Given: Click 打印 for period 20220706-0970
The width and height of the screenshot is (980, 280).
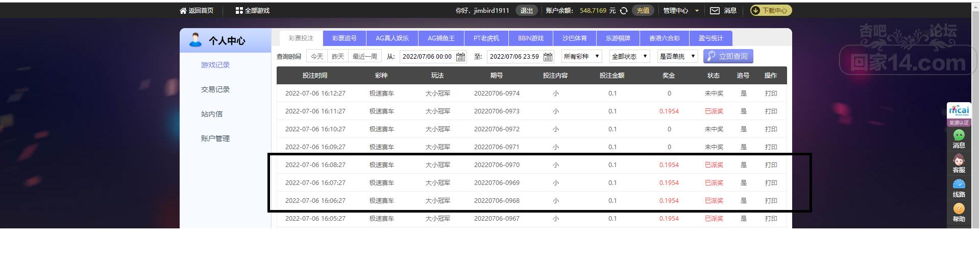Looking at the screenshot, I should [771, 165].
